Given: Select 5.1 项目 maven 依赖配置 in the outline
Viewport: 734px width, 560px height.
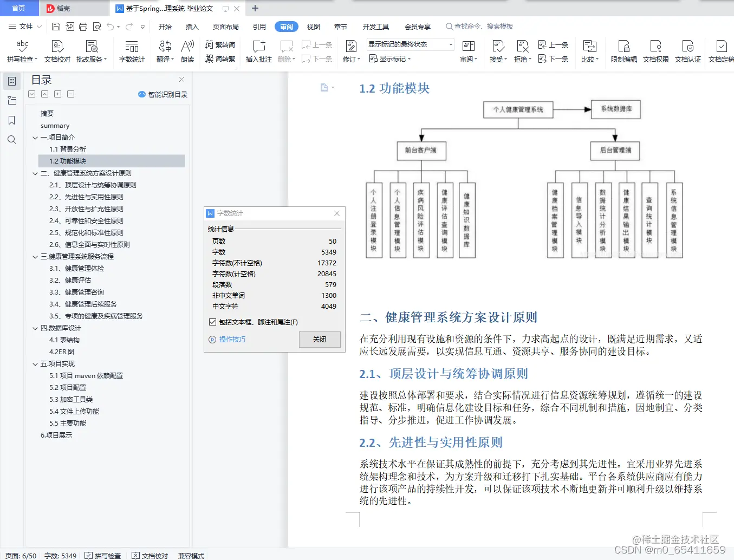Looking at the screenshot, I should pyautogui.click(x=87, y=375).
